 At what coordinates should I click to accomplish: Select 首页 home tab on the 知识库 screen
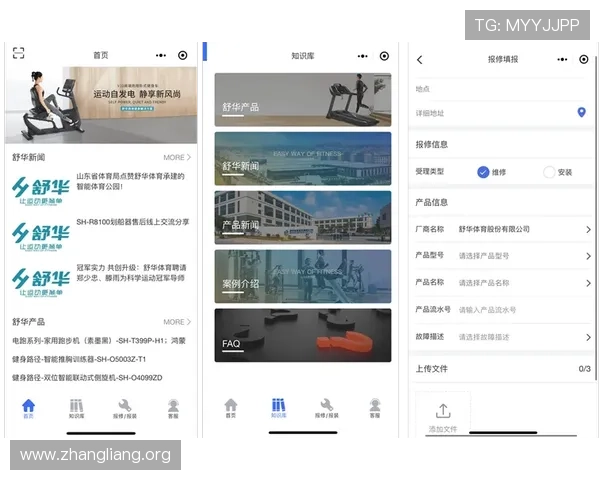pyautogui.click(x=231, y=408)
